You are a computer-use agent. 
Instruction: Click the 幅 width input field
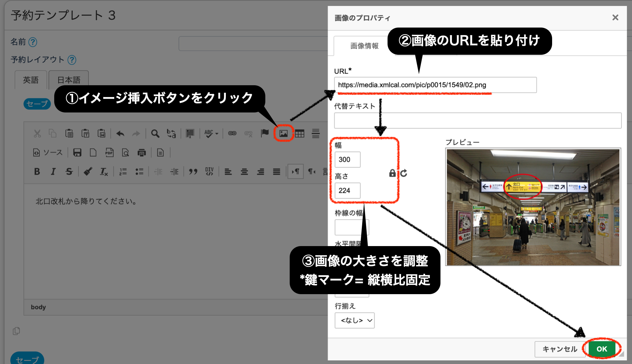point(347,160)
